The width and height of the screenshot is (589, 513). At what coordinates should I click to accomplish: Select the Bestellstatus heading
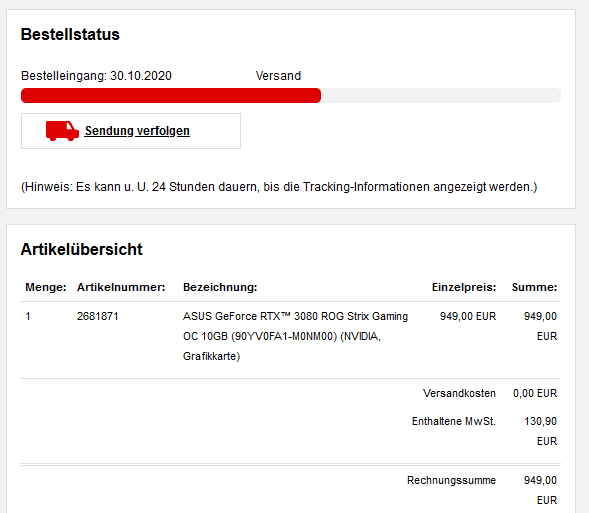(70, 34)
